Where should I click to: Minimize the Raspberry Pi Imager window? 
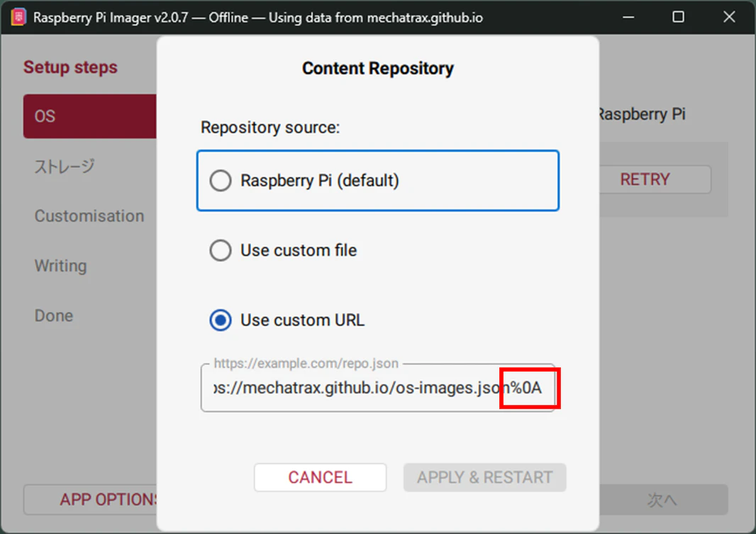tap(628, 17)
